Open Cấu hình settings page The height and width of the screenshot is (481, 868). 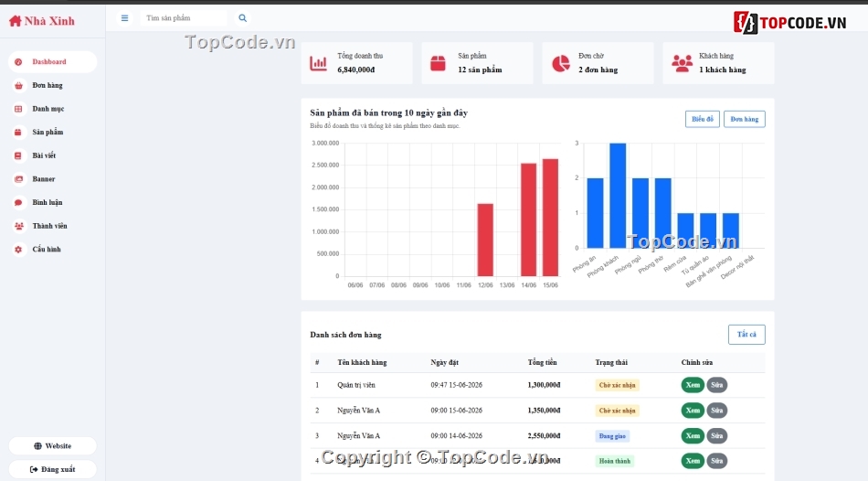pyautogui.click(x=53, y=250)
